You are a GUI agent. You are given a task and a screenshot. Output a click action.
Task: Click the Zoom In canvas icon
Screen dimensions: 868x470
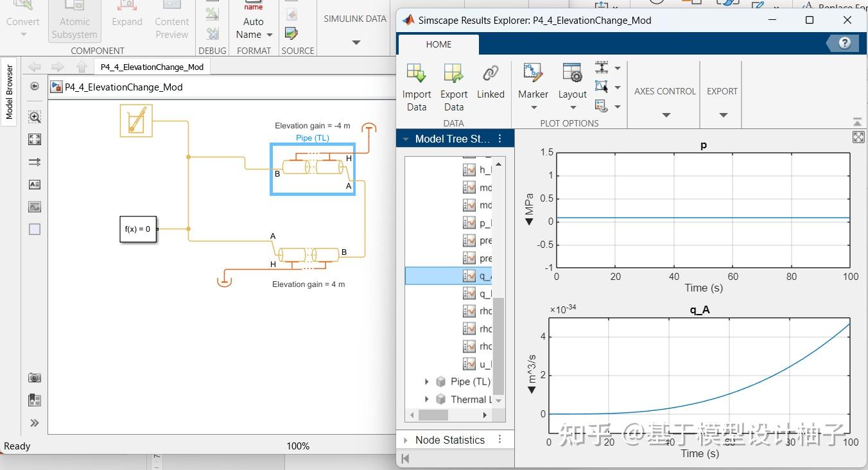click(x=35, y=117)
